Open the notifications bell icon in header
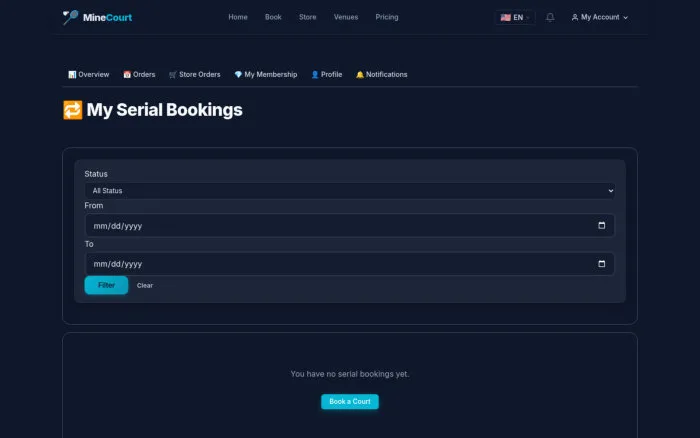 tap(550, 17)
